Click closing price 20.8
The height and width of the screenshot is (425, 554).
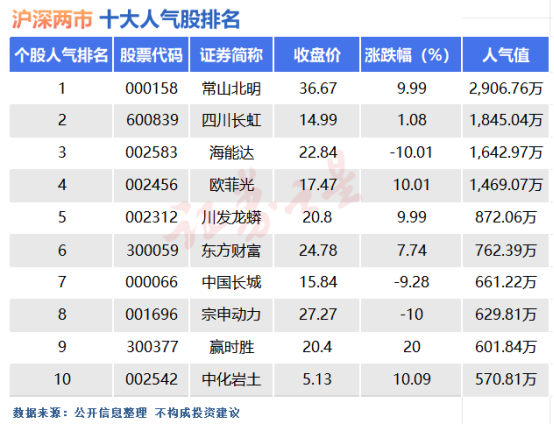[317, 217]
